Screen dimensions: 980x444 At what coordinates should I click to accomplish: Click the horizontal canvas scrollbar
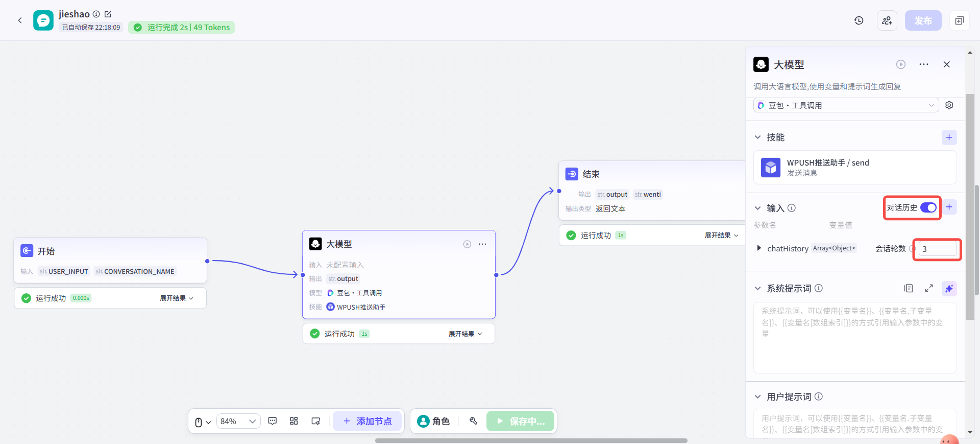click(x=531, y=440)
